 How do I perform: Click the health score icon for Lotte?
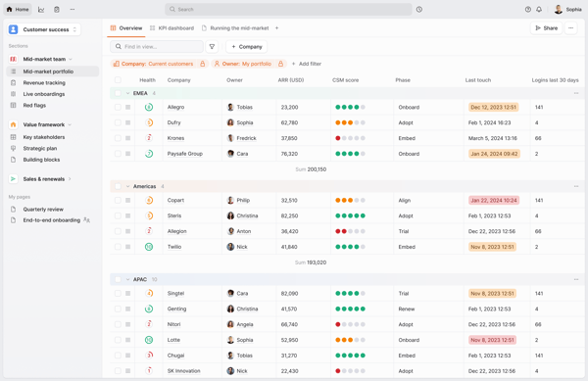[x=149, y=340]
